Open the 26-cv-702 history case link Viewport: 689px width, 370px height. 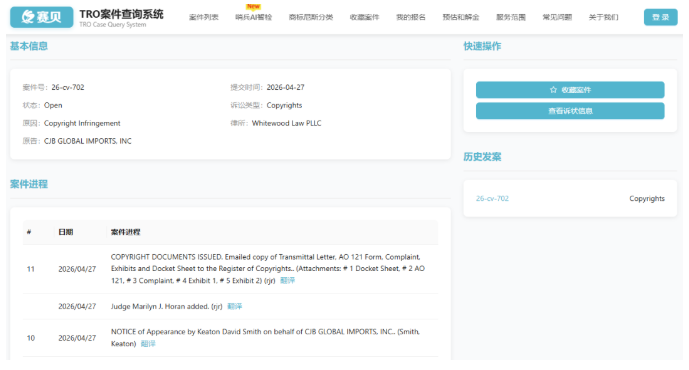click(x=492, y=199)
